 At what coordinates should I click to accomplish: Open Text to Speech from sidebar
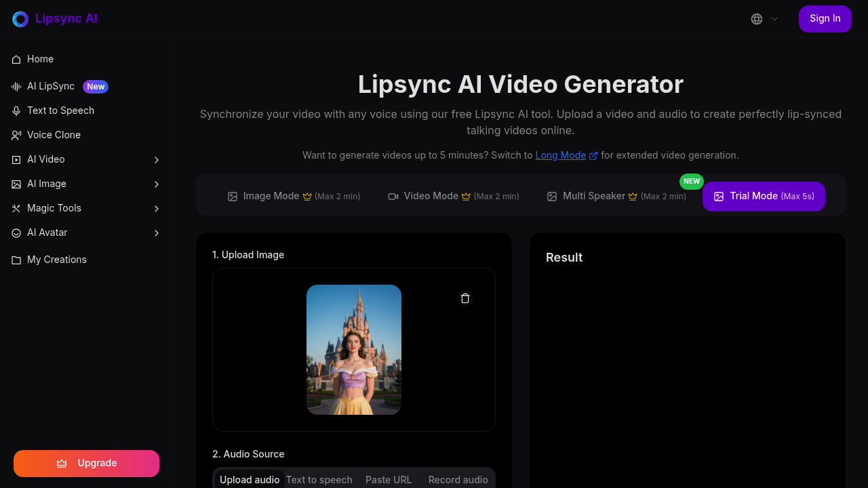60,110
